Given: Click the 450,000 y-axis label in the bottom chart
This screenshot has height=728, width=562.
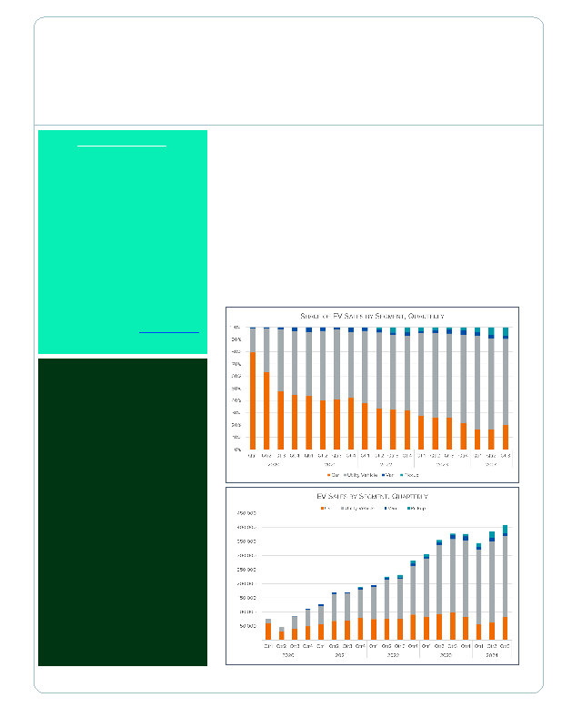Looking at the screenshot, I should pyautogui.click(x=246, y=513).
